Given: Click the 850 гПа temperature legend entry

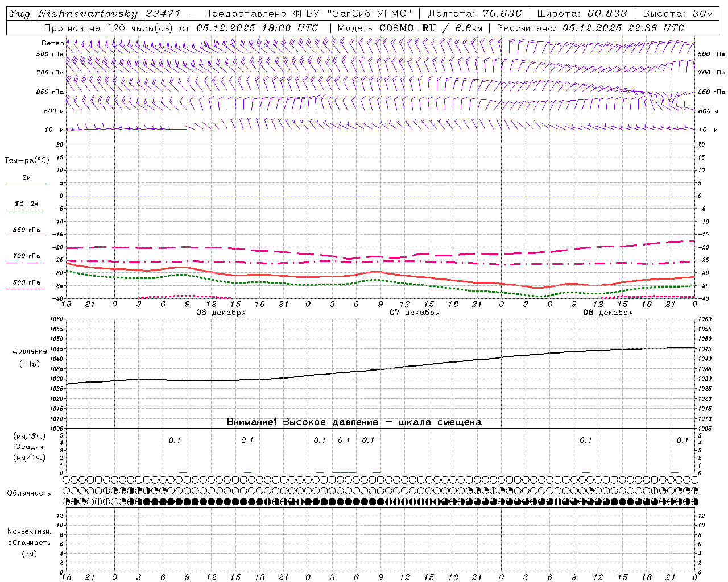Looking at the screenshot, I should (27, 230).
